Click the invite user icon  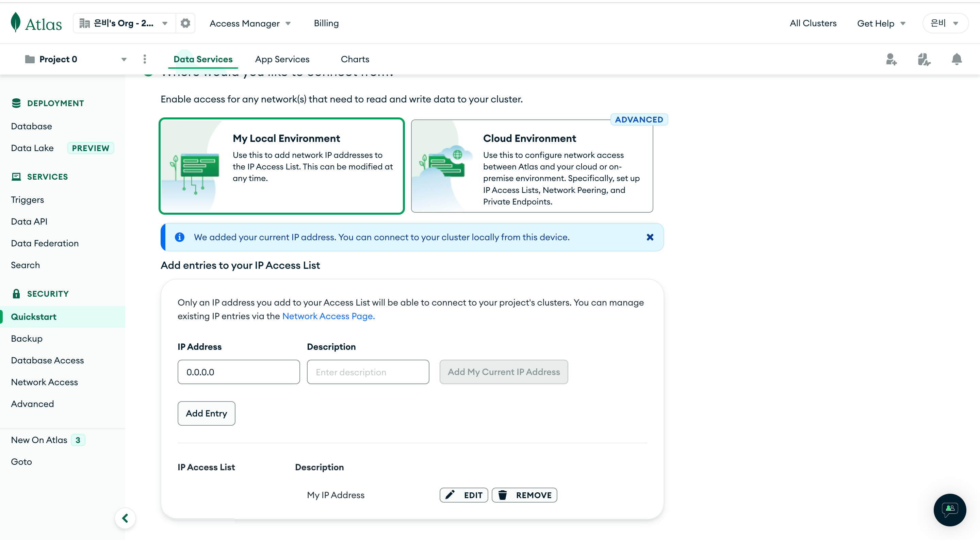click(891, 59)
